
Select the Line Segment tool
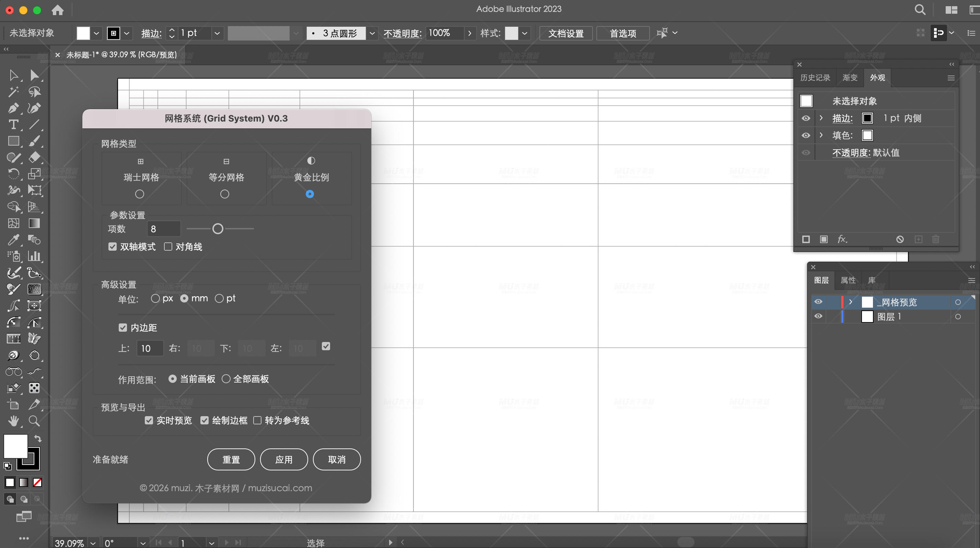click(34, 124)
